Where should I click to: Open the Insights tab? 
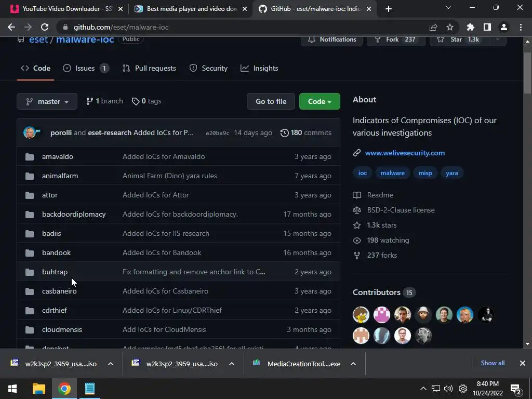coord(260,68)
